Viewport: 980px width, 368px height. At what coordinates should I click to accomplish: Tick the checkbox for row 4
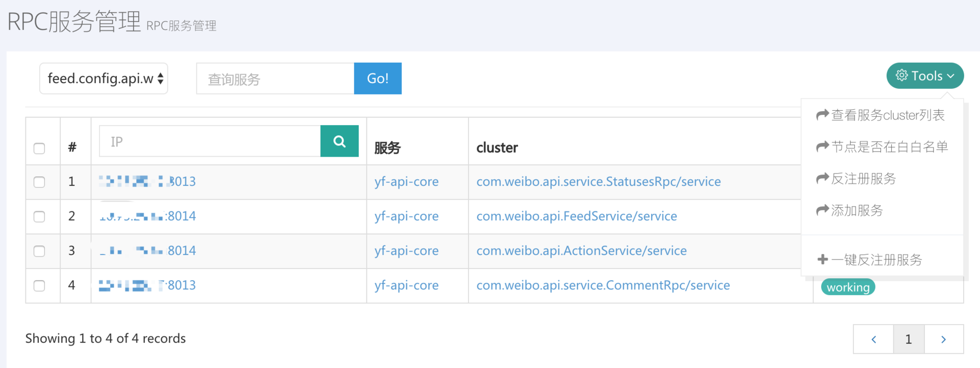[39, 286]
